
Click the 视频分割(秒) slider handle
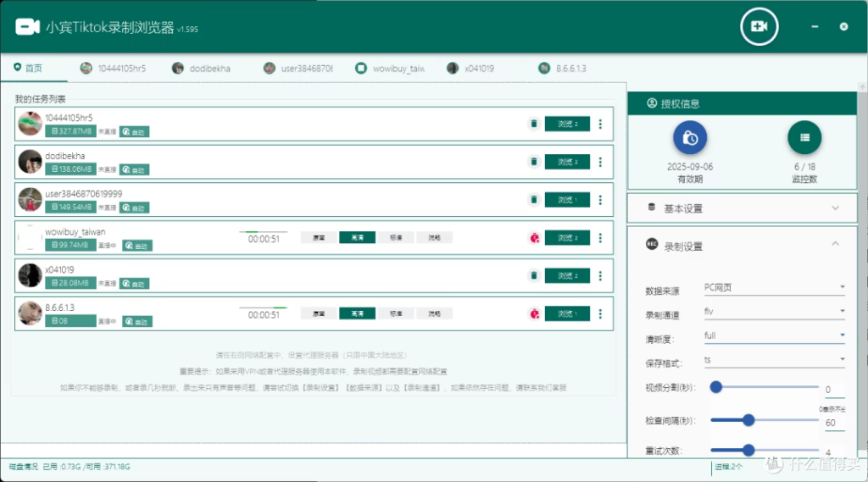tap(715, 387)
